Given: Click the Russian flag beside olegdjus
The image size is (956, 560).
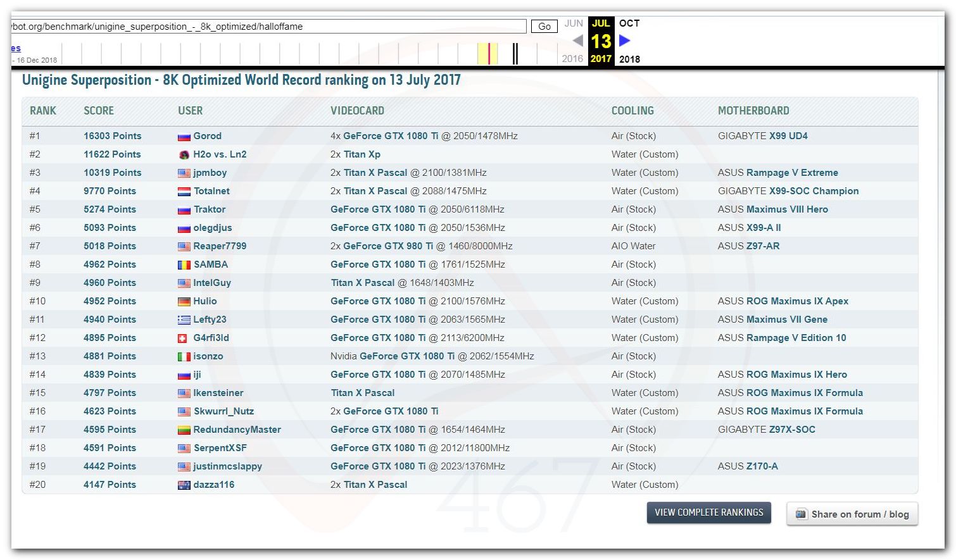Looking at the screenshot, I should click(x=184, y=228).
